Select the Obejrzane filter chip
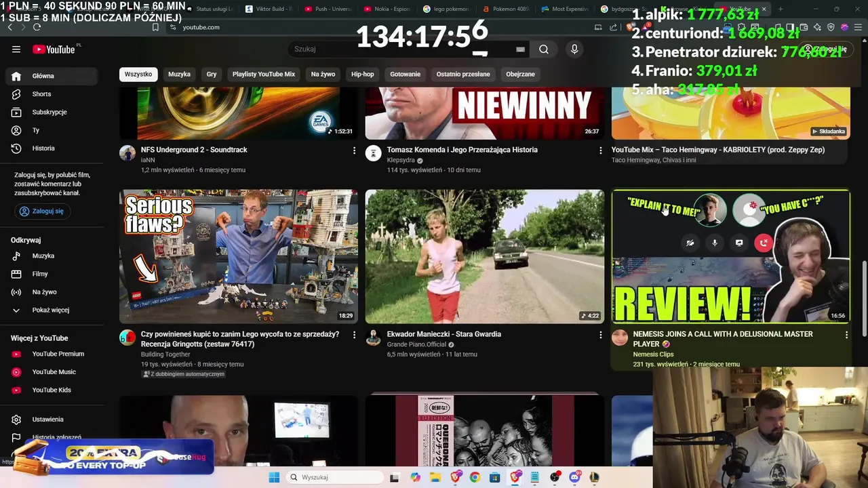Screen dimensions: 868x488 [520, 74]
